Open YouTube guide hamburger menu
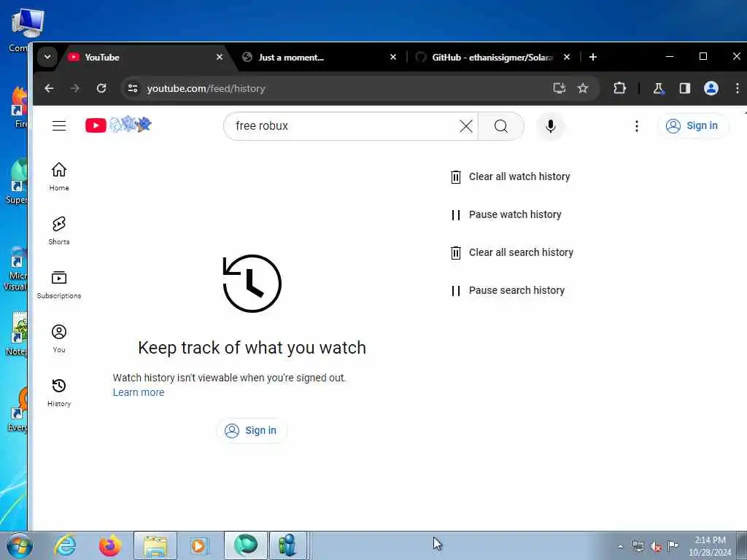 (x=59, y=125)
